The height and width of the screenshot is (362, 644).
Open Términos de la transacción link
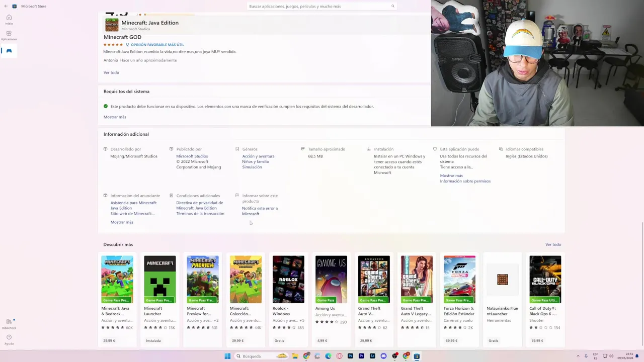pyautogui.click(x=200, y=214)
